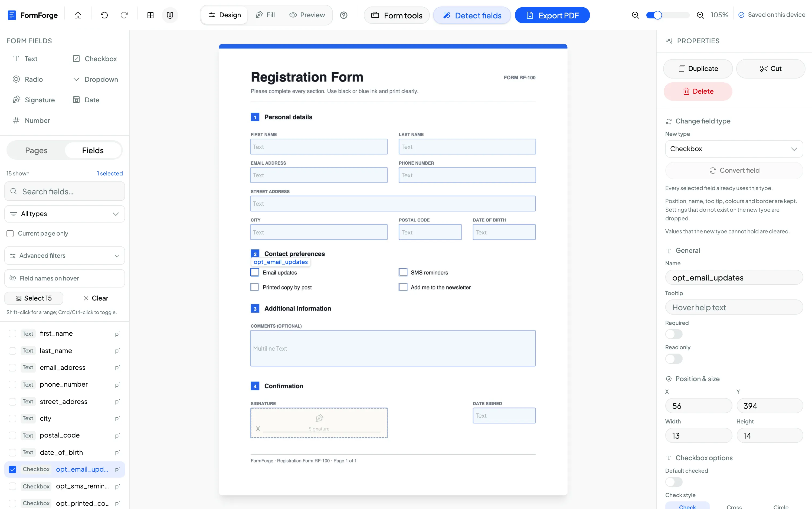Viewport: 812px width, 509px height.
Task: Switch to Fill mode
Action: coord(265,15)
